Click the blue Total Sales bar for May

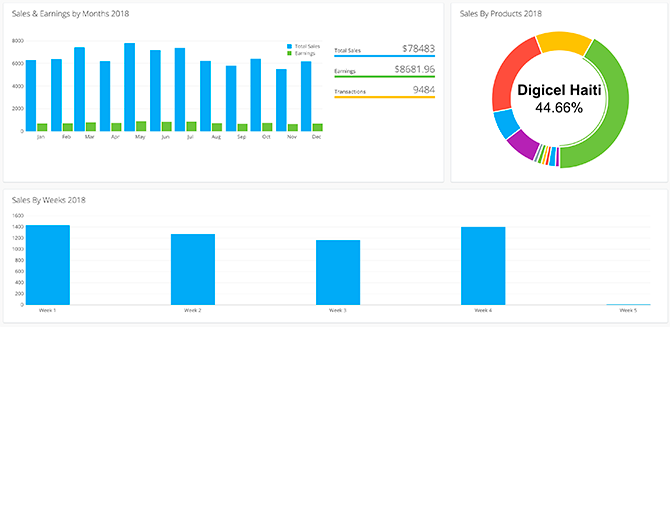tap(130, 87)
